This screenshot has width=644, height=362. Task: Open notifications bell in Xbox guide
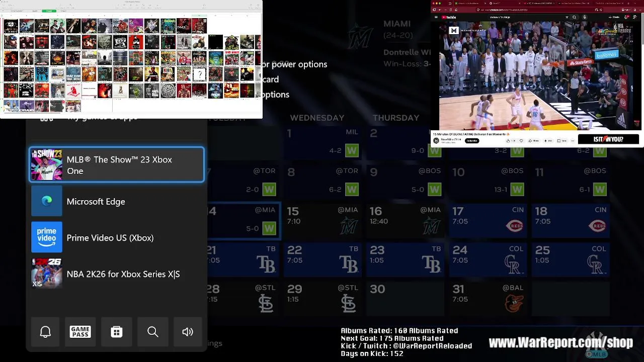coord(45,331)
